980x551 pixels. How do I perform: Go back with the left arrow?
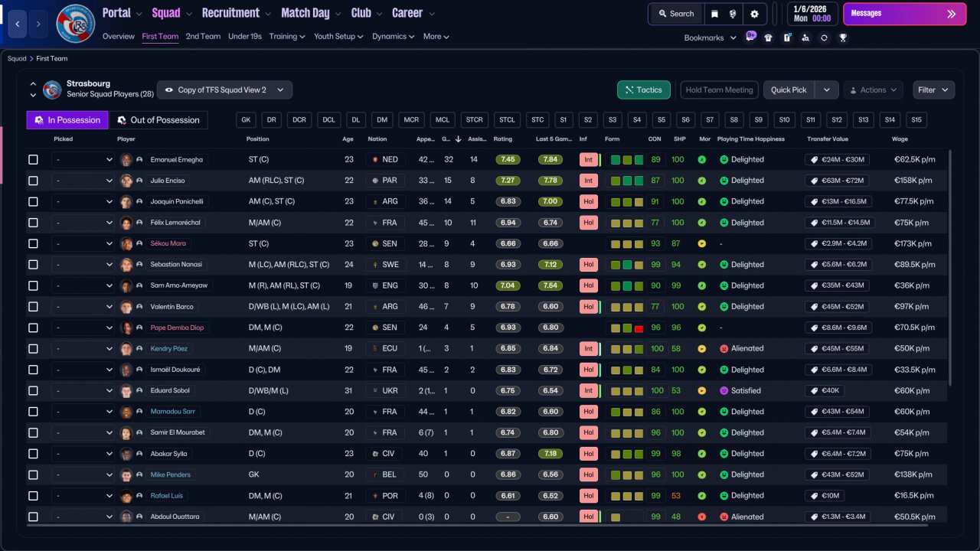pos(17,24)
